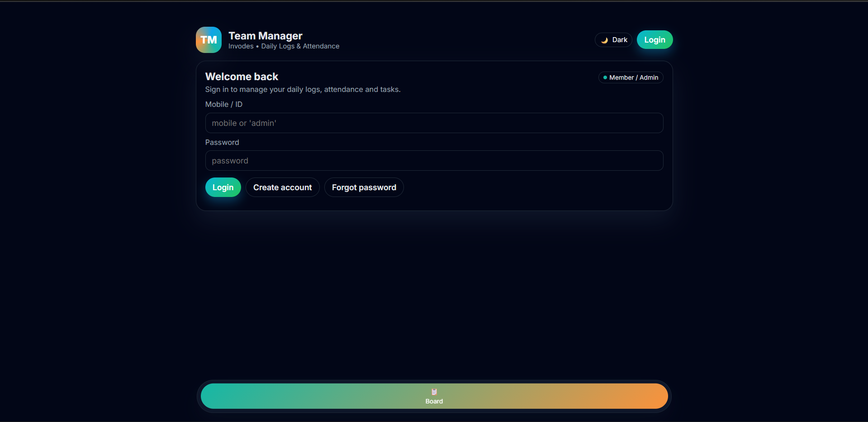The height and width of the screenshot is (422, 868).
Task: Focus the password input field
Action: tap(434, 160)
